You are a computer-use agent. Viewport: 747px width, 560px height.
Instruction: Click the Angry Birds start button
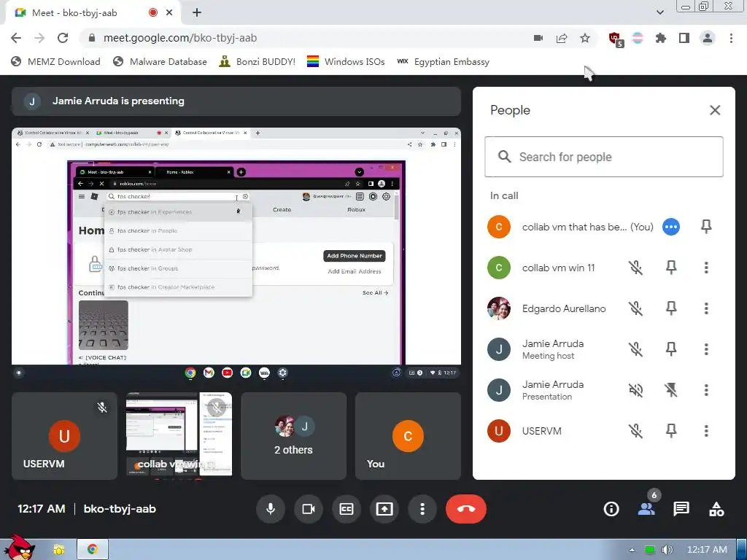[19, 548]
